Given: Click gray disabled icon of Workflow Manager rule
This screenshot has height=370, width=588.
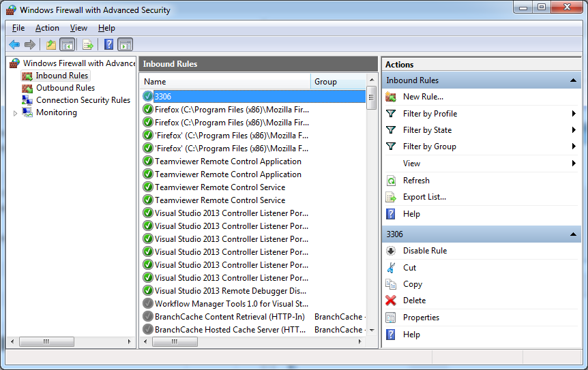Looking at the screenshot, I should tap(148, 303).
